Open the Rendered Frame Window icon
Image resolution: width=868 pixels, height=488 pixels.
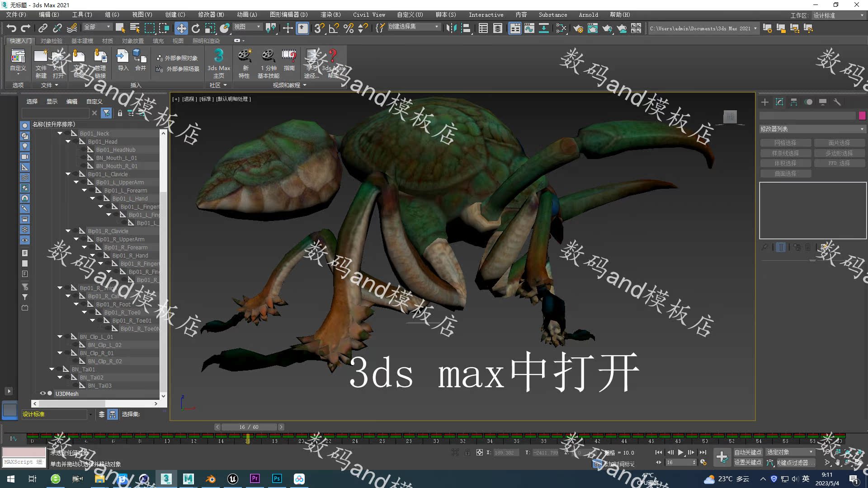pos(593,28)
